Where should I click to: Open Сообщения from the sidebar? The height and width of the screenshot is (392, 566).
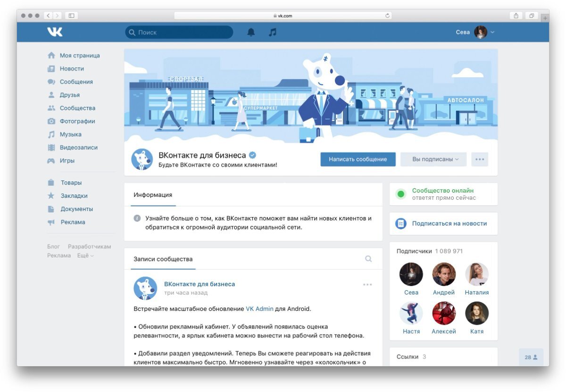75,82
